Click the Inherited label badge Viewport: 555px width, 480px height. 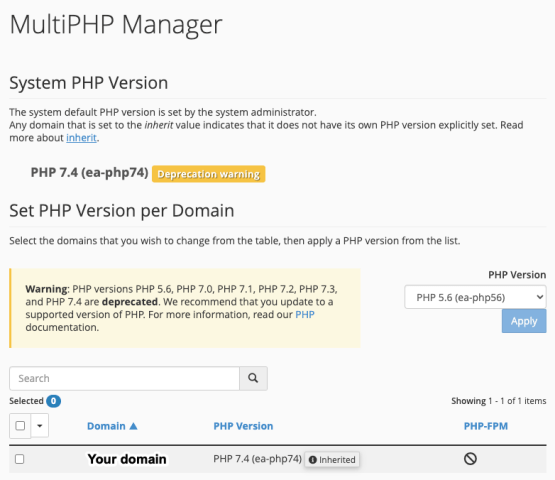(x=332, y=459)
